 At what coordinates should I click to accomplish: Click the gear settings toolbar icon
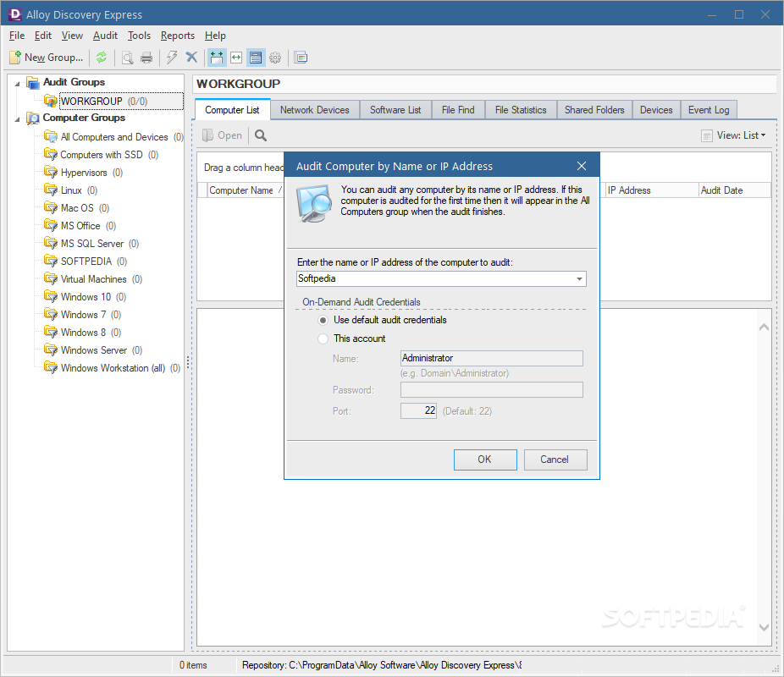coord(275,58)
